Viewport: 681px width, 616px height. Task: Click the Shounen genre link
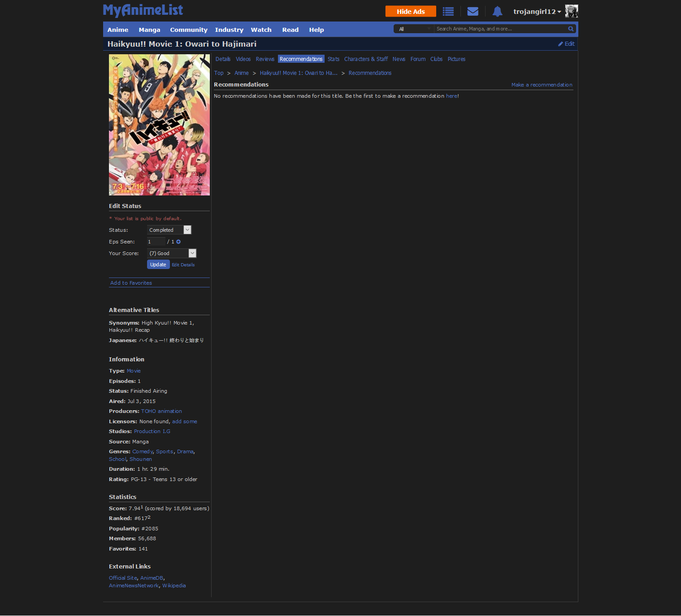[141, 459]
